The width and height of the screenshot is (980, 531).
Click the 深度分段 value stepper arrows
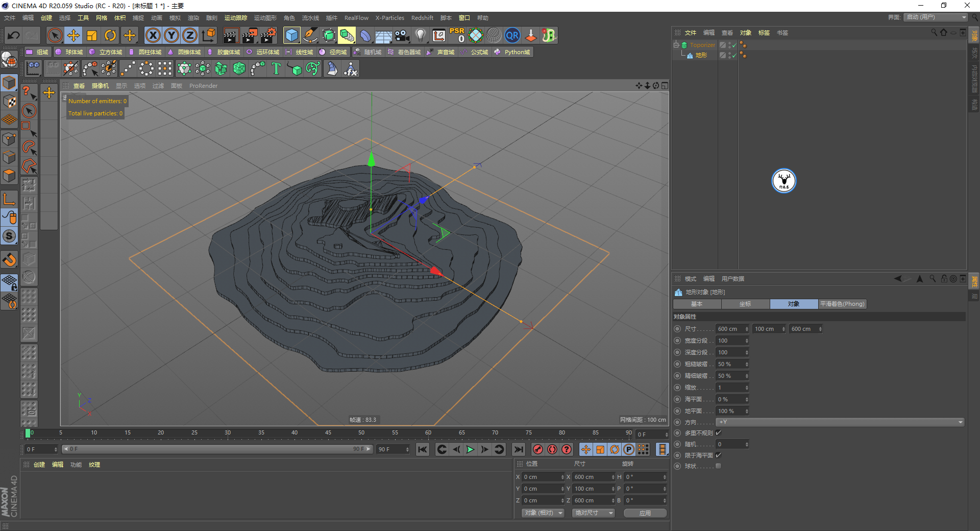(747, 352)
